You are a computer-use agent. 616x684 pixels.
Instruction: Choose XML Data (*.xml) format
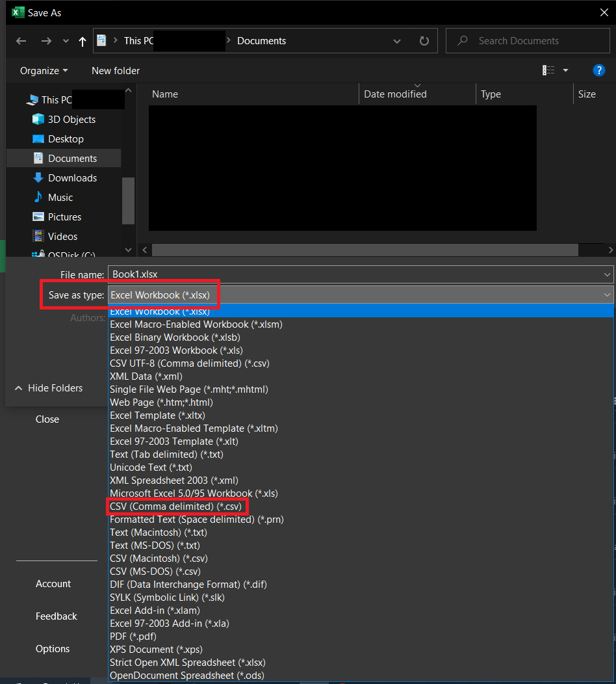[146, 376]
